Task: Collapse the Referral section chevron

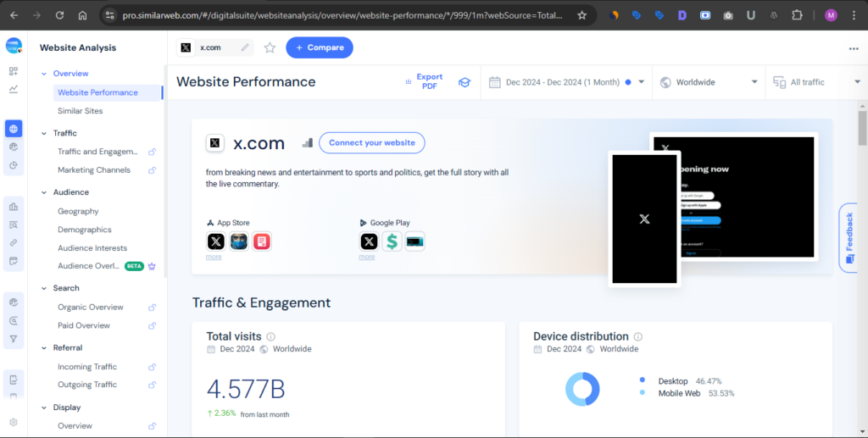Action: [44, 348]
